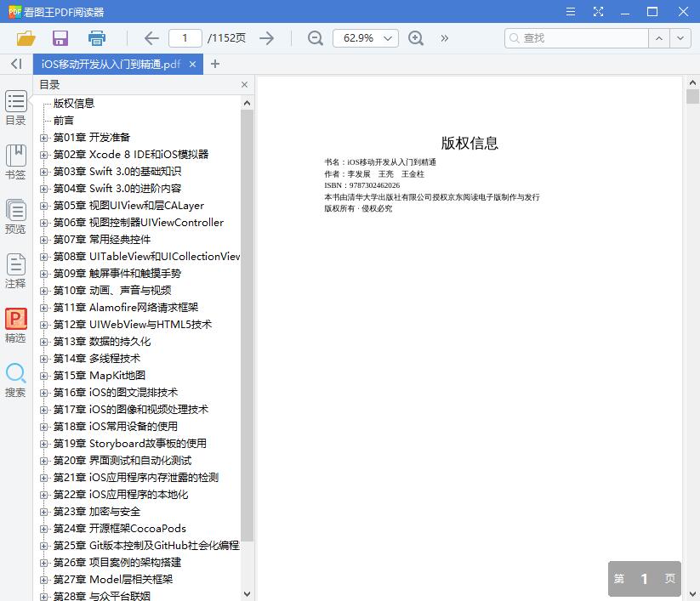Open 第09章 触屏事件和触摸手势
The image size is (700, 601).
[117, 274]
